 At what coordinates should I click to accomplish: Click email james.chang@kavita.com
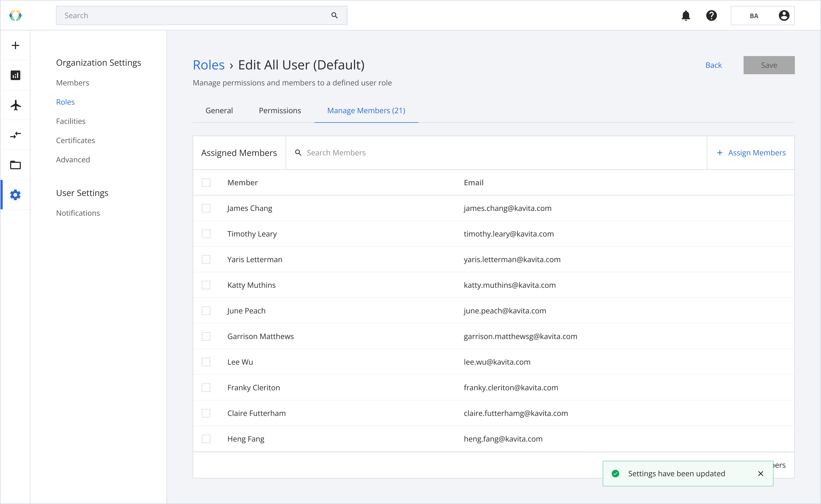tap(507, 208)
